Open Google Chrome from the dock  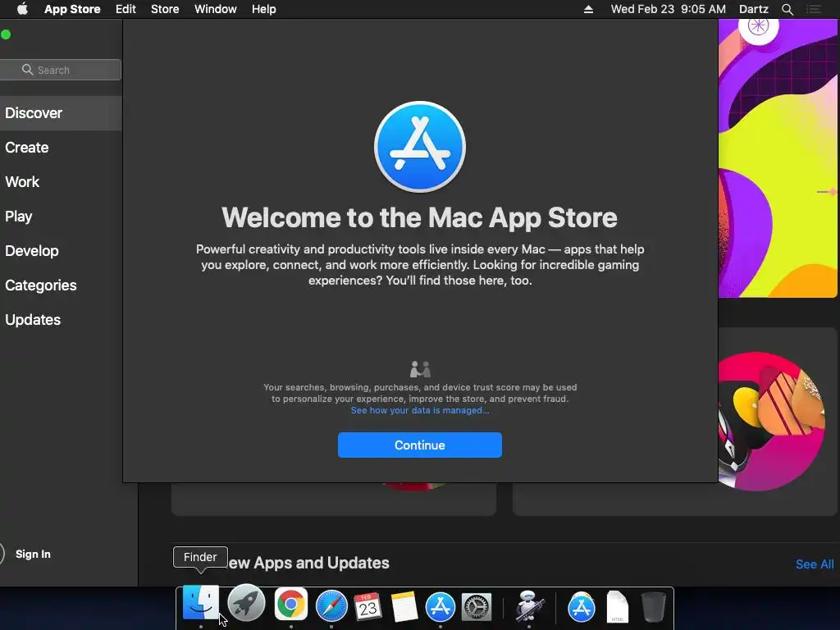click(x=291, y=605)
